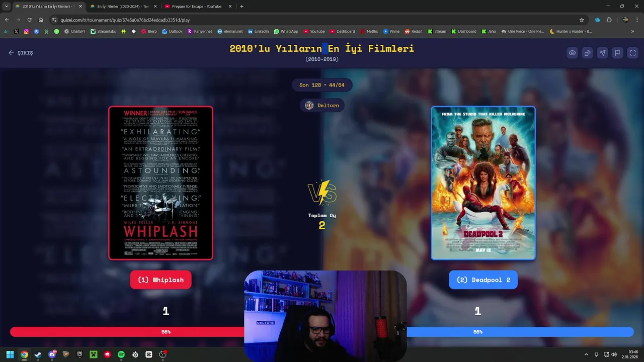The height and width of the screenshot is (362, 644).
Task: Open the Chrome three-dot menu
Action: pos(637,20)
